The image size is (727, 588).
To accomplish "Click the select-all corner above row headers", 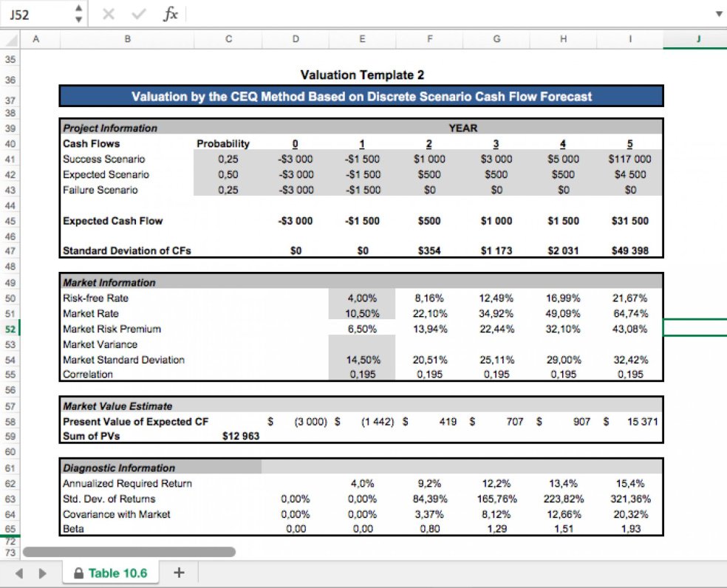I will (10, 39).
